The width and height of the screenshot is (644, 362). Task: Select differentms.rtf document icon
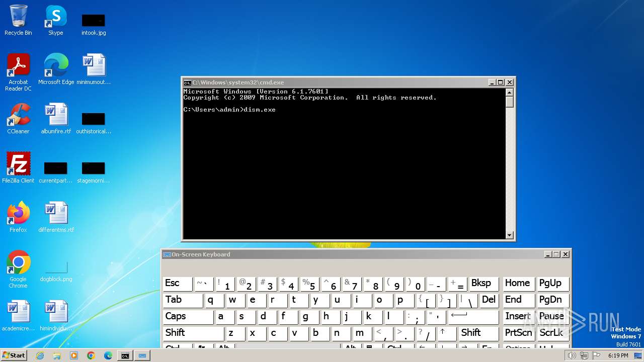pos(56,217)
